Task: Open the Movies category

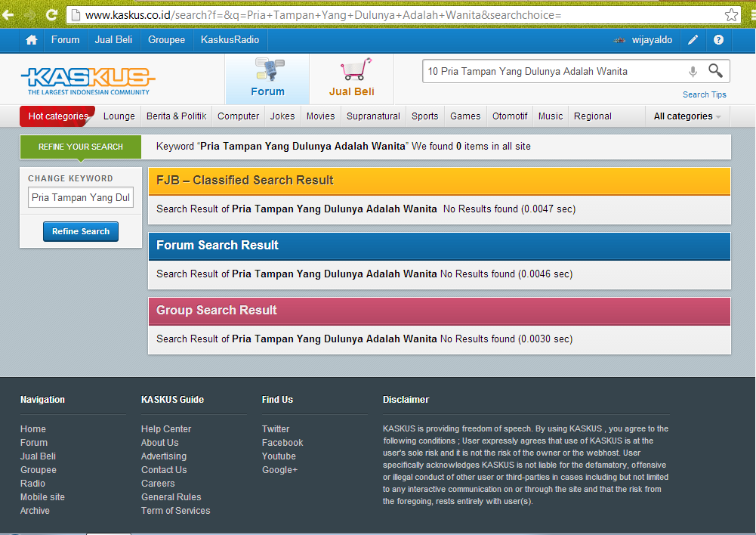Action: (x=321, y=116)
